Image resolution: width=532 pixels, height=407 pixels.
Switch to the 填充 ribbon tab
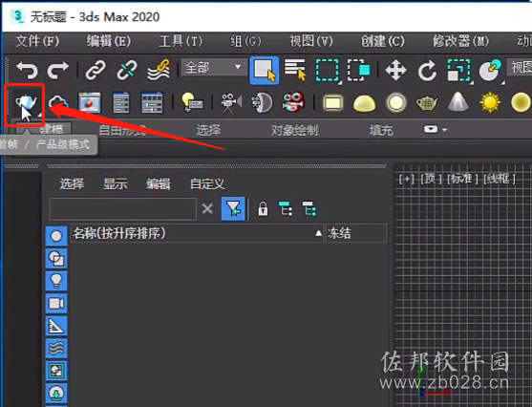(381, 130)
